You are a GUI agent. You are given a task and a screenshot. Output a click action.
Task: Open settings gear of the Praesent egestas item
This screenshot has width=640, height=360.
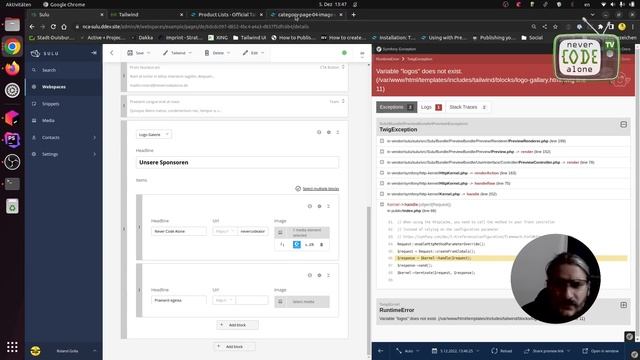tap(319, 275)
